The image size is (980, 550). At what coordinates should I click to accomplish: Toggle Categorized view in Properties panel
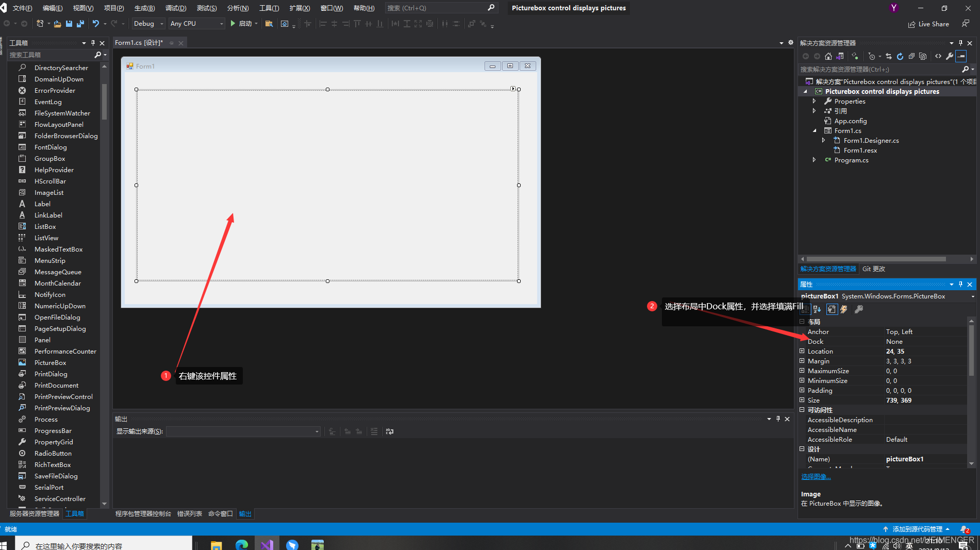pyautogui.click(x=805, y=309)
